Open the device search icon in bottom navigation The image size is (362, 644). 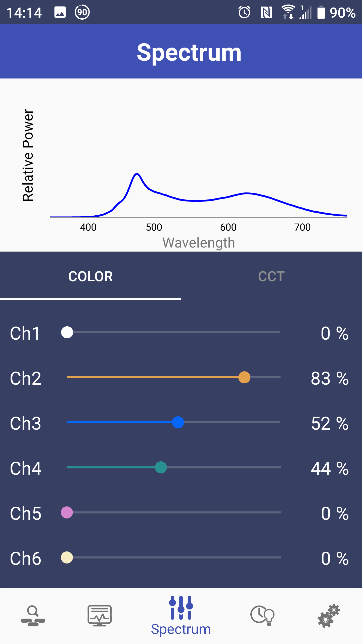coord(33,615)
